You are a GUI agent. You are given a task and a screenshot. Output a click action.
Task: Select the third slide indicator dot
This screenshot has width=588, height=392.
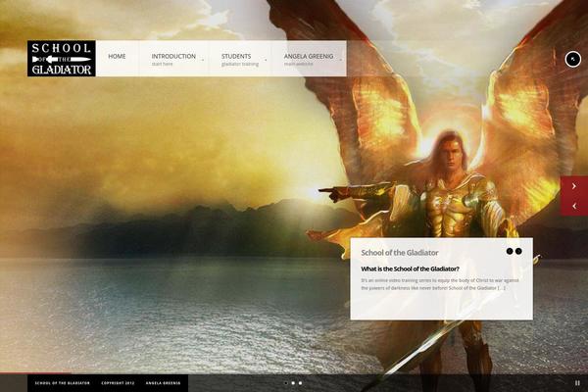[300, 383]
